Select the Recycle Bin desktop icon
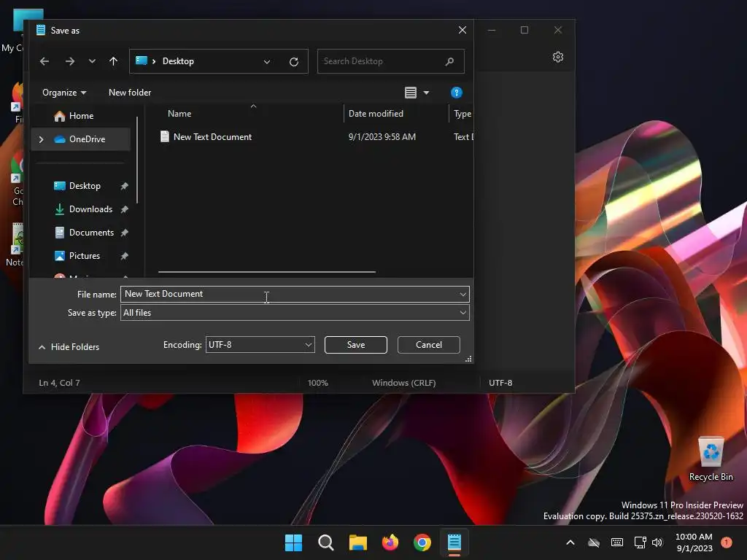The height and width of the screenshot is (560, 747). [x=711, y=459]
